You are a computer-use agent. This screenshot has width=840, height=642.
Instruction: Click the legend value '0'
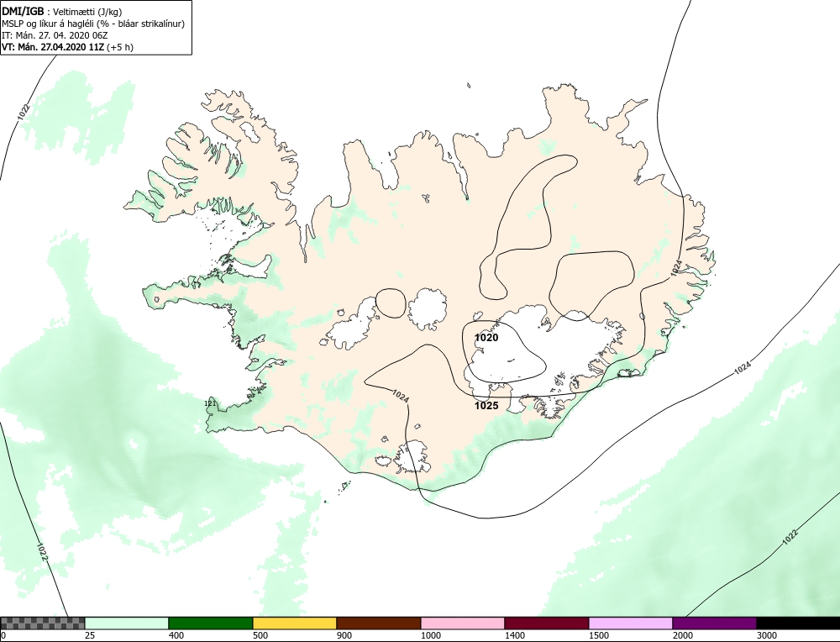[3, 635]
